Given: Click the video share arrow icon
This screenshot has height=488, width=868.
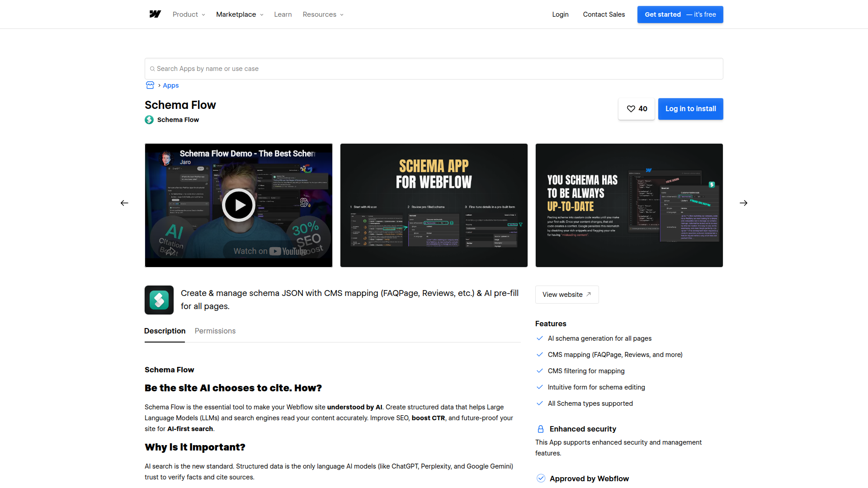Looking at the screenshot, I should pyautogui.click(x=171, y=251).
